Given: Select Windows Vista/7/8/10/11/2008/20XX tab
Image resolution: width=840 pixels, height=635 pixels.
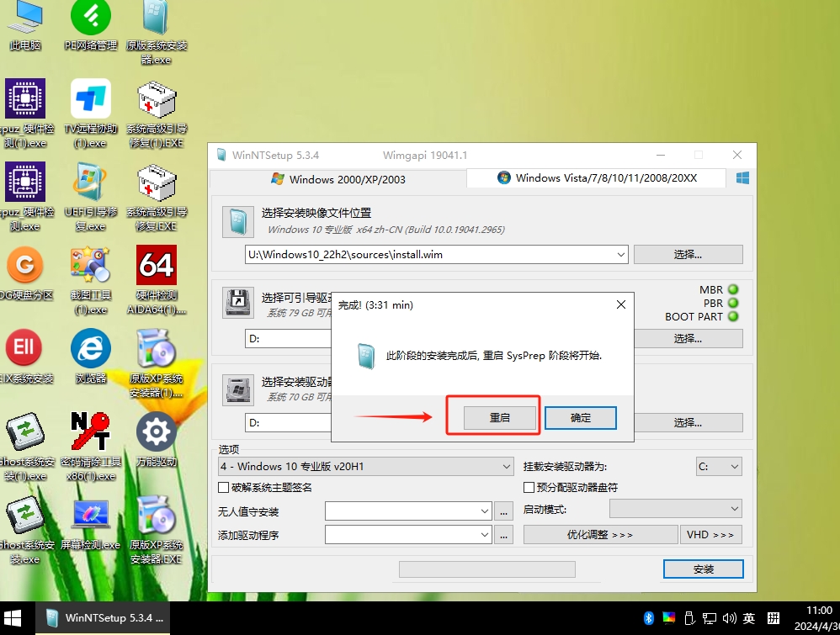Looking at the screenshot, I should point(597,177).
